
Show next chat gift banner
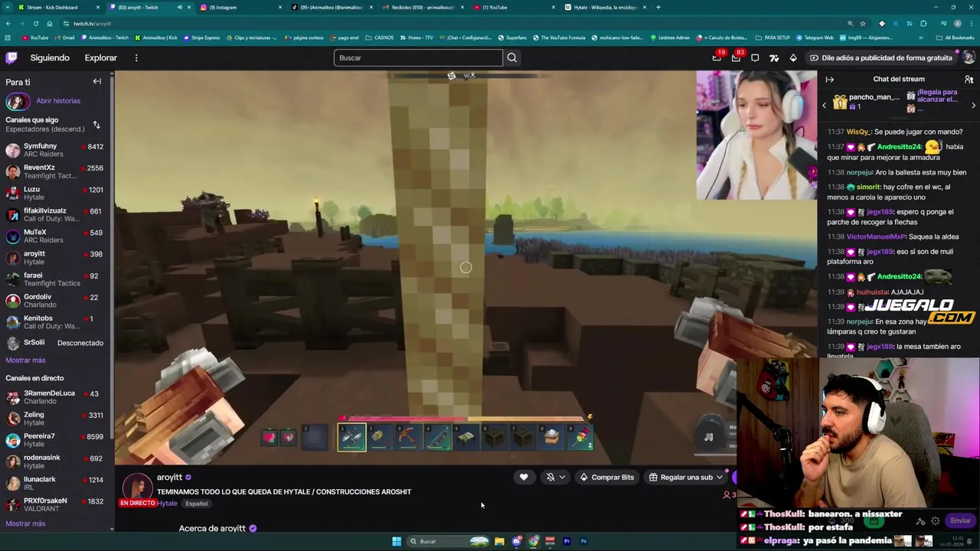pos(973,106)
